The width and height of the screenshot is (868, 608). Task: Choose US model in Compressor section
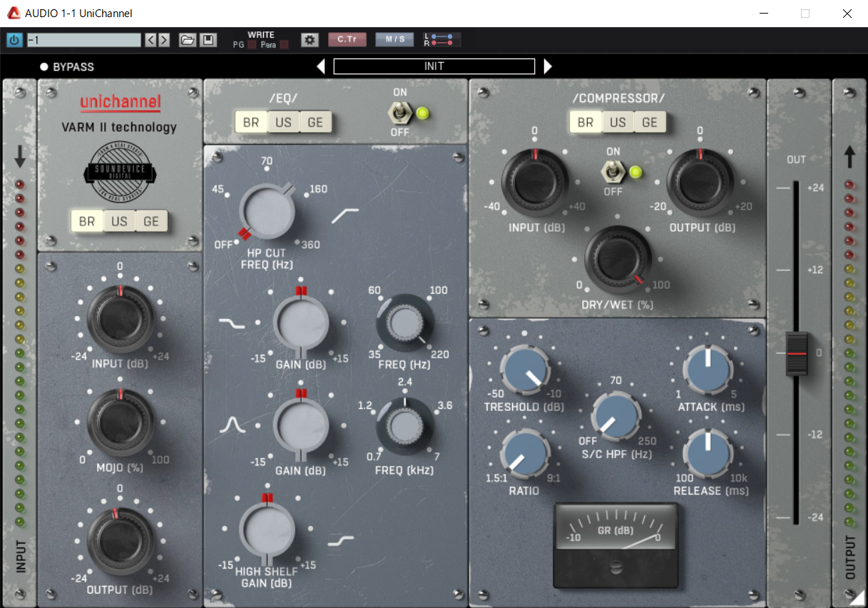click(x=618, y=122)
